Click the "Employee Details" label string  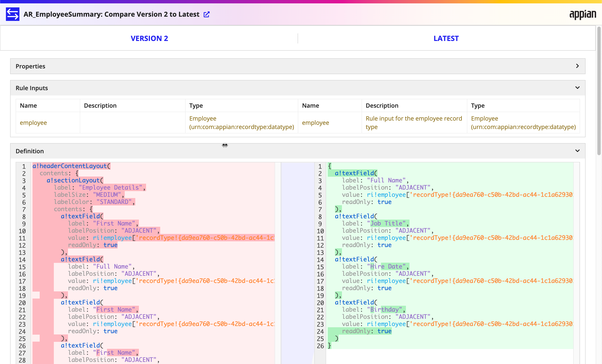pos(110,187)
